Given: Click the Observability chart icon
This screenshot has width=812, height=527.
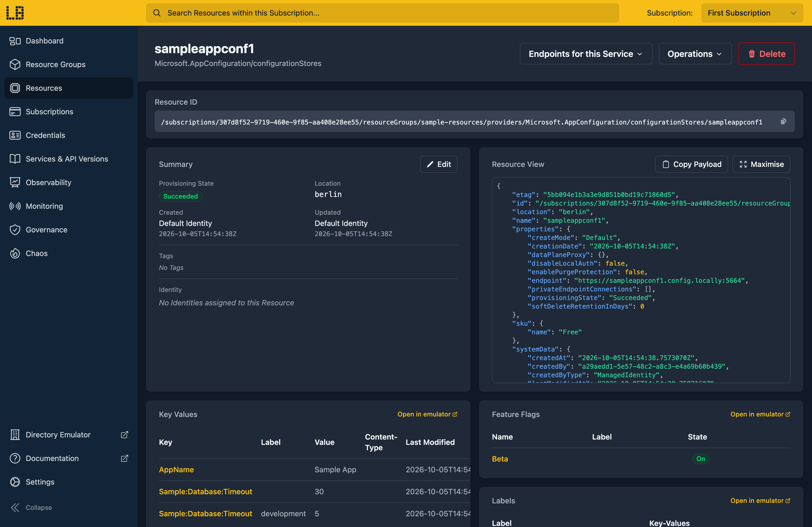Looking at the screenshot, I should click(15, 182).
